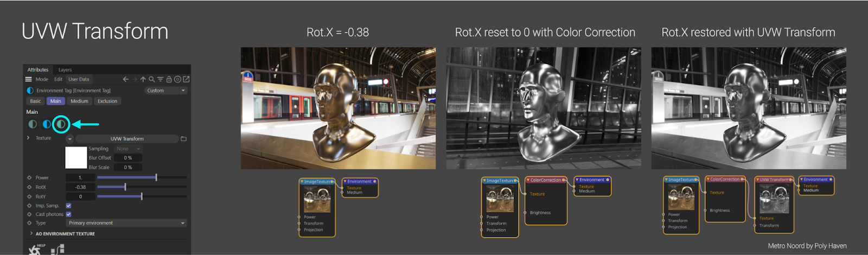The width and height of the screenshot is (868, 255).
Task: Select the Medium tab
Action: point(79,101)
